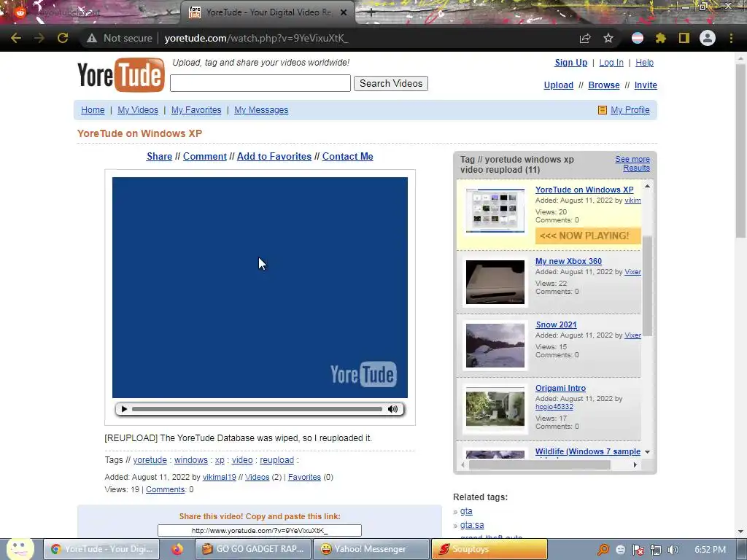Open the Help link
747x560 pixels.
pyautogui.click(x=645, y=63)
